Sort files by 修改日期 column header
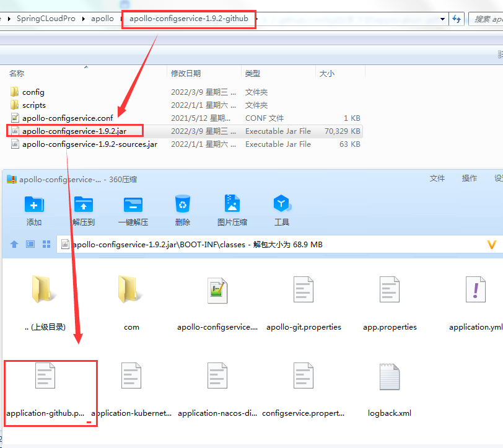The image size is (503, 448). [x=186, y=74]
